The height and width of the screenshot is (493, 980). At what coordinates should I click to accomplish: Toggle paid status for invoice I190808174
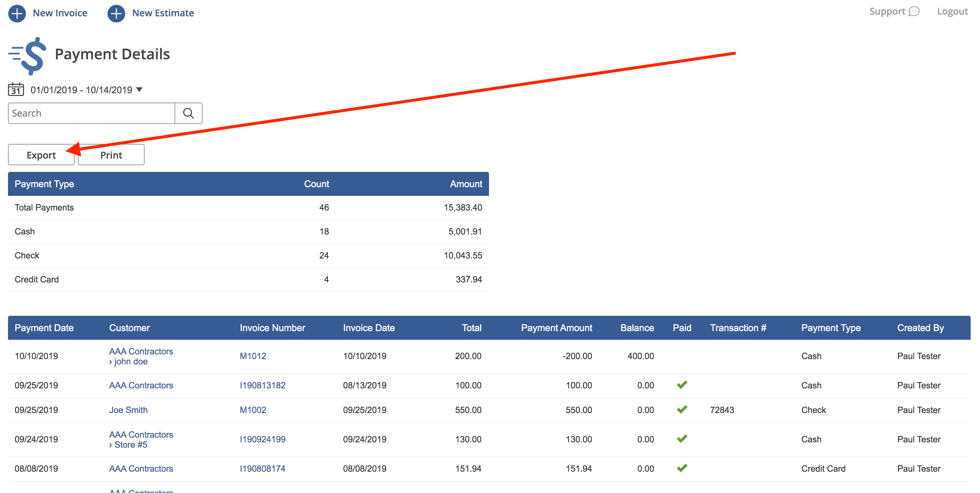[682, 468]
